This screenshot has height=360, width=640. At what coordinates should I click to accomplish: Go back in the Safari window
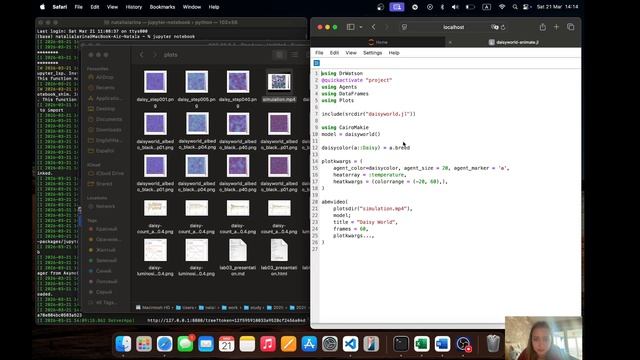coord(373,27)
